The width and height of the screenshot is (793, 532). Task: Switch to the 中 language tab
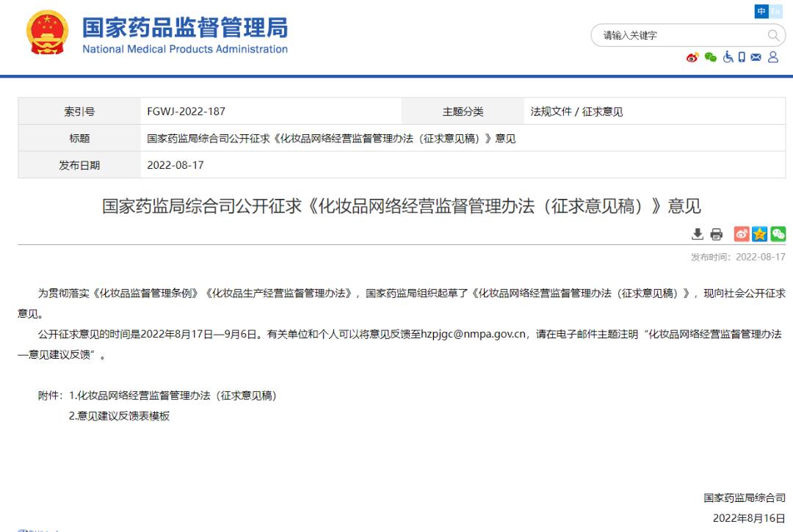click(x=760, y=11)
